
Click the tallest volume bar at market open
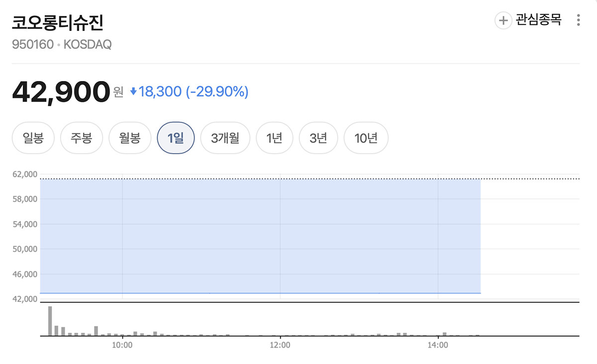(50, 321)
